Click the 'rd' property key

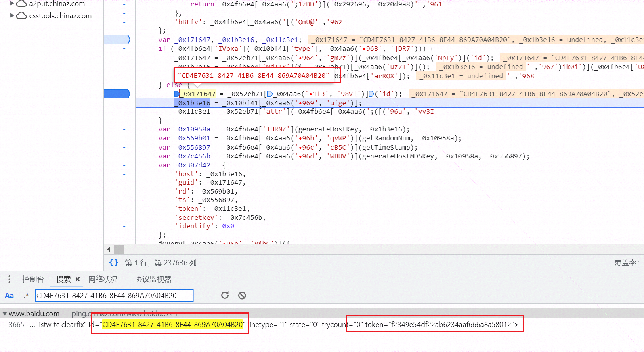(182, 191)
